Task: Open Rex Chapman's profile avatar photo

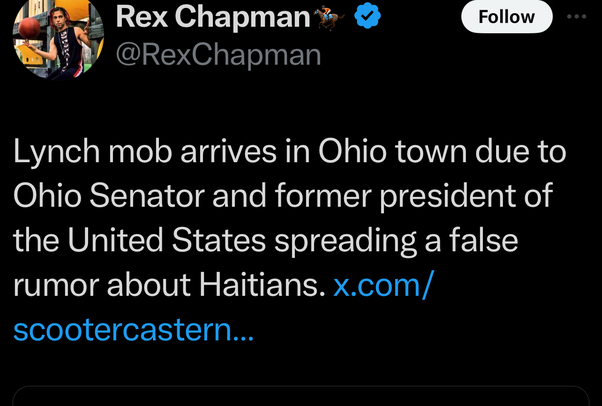Action: pos(58,36)
